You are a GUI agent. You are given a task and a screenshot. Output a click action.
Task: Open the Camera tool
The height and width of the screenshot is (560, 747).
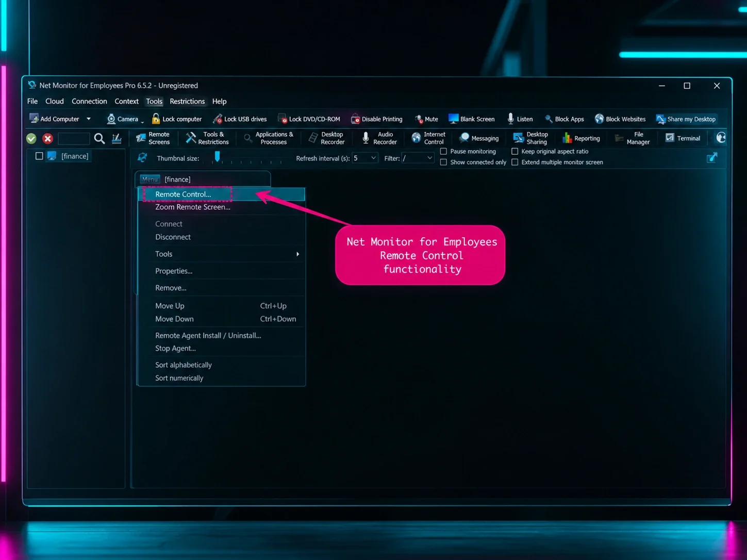coord(122,119)
